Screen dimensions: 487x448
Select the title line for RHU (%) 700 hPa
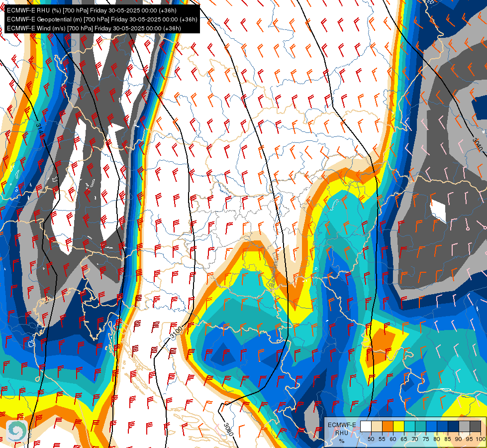(x=92, y=10)
